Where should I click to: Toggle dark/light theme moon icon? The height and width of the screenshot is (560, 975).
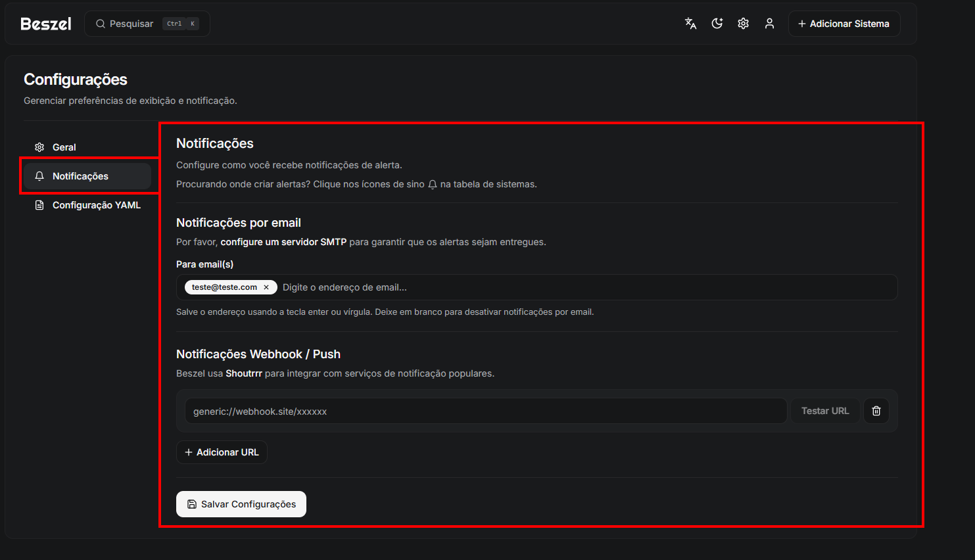coord(717,24)
